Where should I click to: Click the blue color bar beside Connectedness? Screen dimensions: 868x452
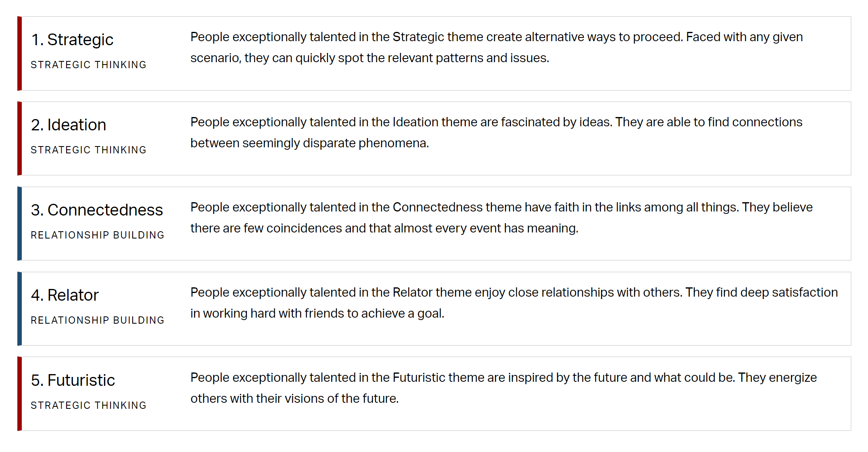(x=19, y=224)
